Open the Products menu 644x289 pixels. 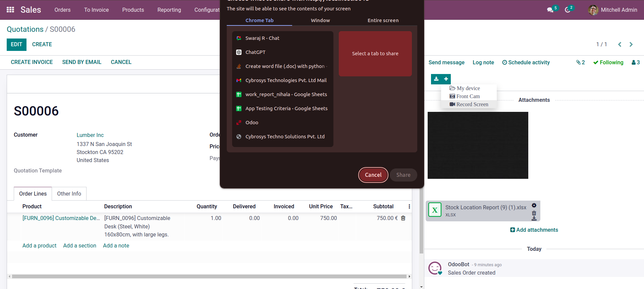click(x=133, y=10)
